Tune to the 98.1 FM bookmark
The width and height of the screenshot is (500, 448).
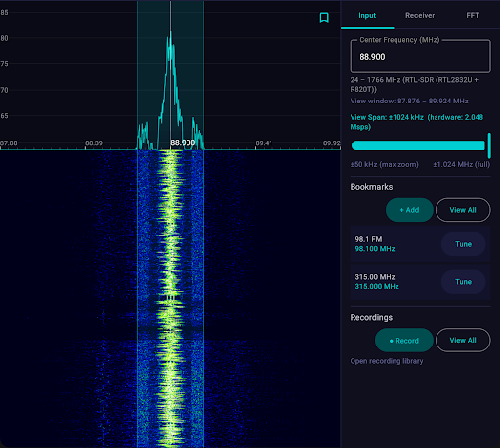pos(463,244)
